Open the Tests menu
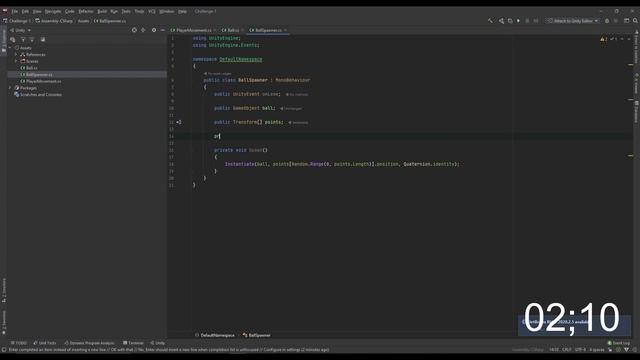Screen dimensions: 640x360 tap(126, 11)
